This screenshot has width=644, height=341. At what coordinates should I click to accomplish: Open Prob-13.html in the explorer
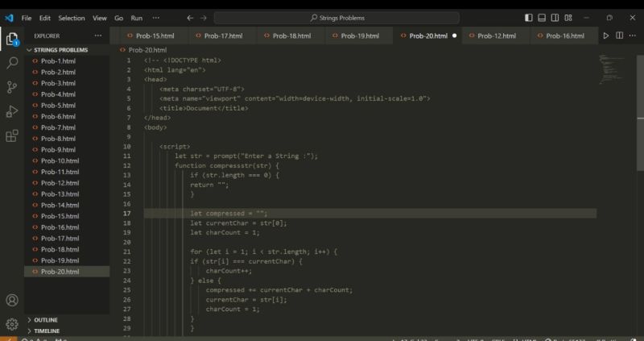pos(67,194)
